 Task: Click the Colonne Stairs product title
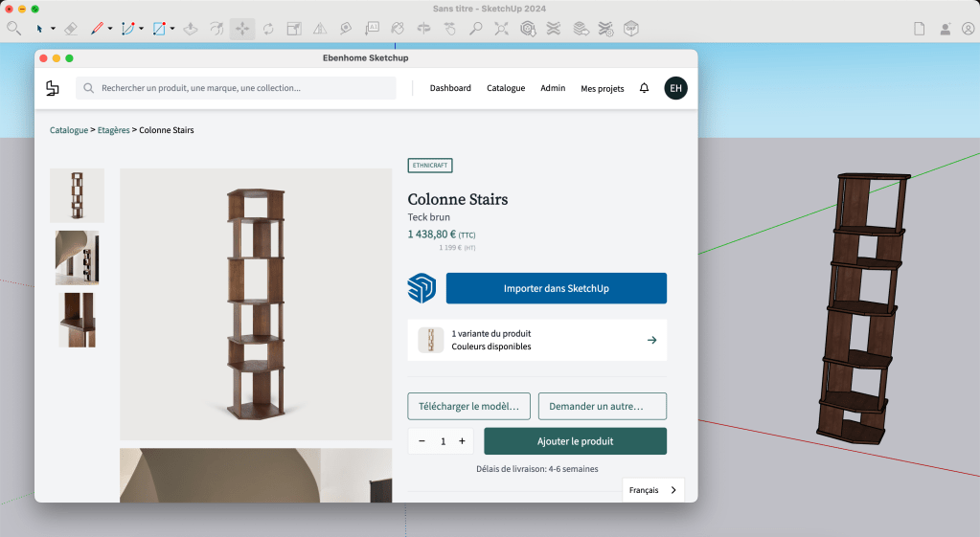(458, 199)
